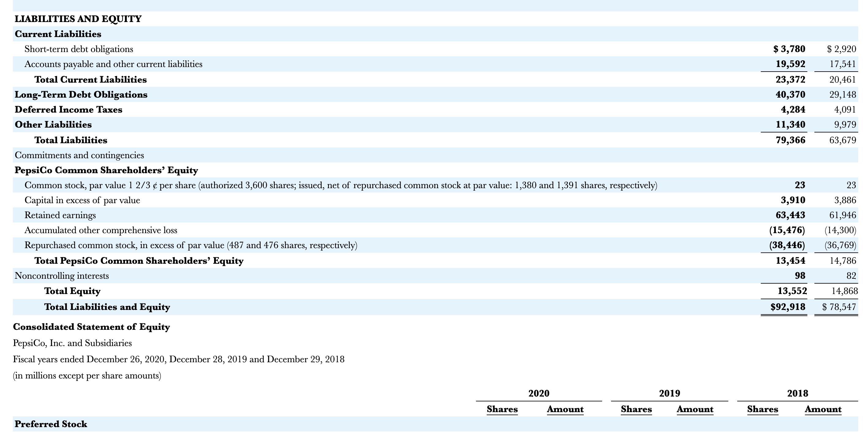The width and height of the screenshot is (868, 432).
Task: Select the LIABILITIES AND EQUITY heading
Action: (77, 19)
